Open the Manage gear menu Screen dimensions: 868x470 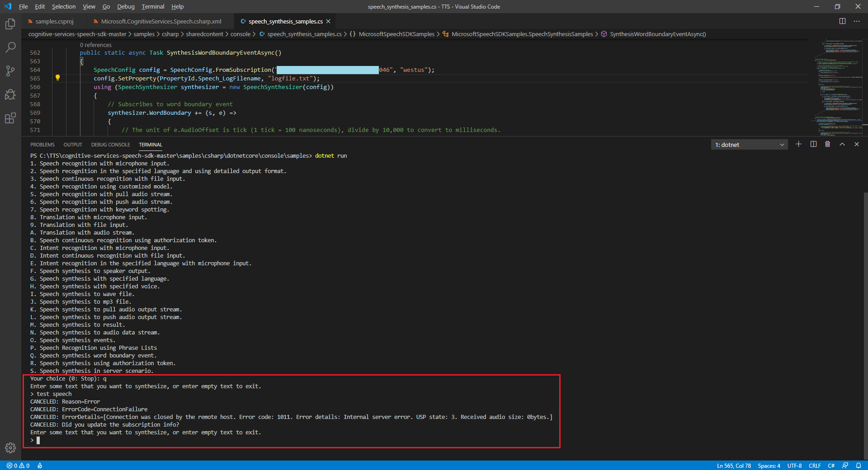pos(10,447)
